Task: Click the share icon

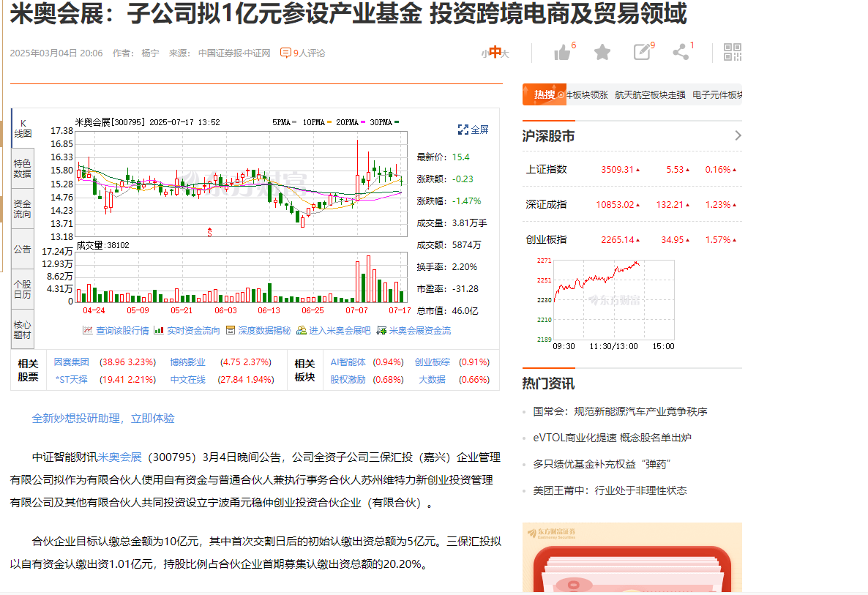Action: coord(681,53)
